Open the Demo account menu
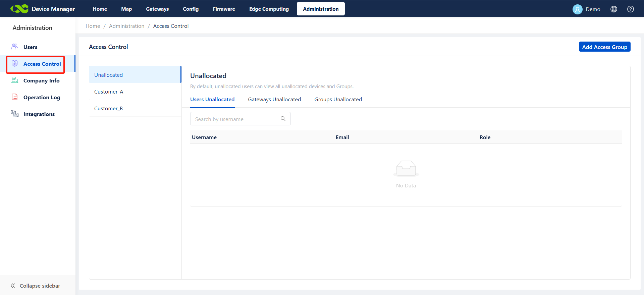Image resolution: width=644 pixels, height=295 pixels. 593,9
